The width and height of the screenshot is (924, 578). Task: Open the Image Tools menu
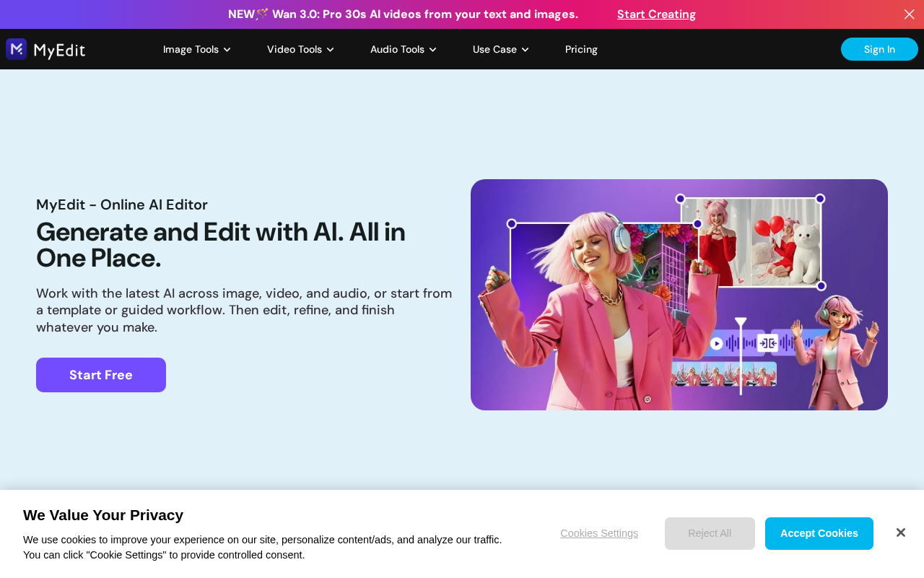point(197,49)
